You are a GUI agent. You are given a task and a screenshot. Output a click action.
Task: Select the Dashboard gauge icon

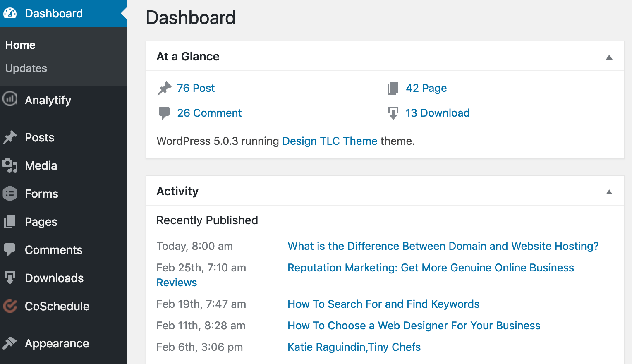click(x=10, y=13)
